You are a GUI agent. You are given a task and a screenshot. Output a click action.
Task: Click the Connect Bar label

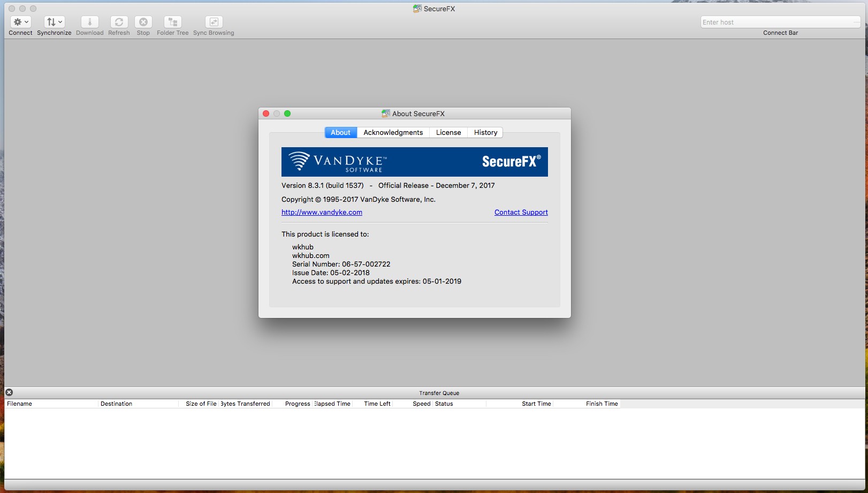[x=780, y=33]
